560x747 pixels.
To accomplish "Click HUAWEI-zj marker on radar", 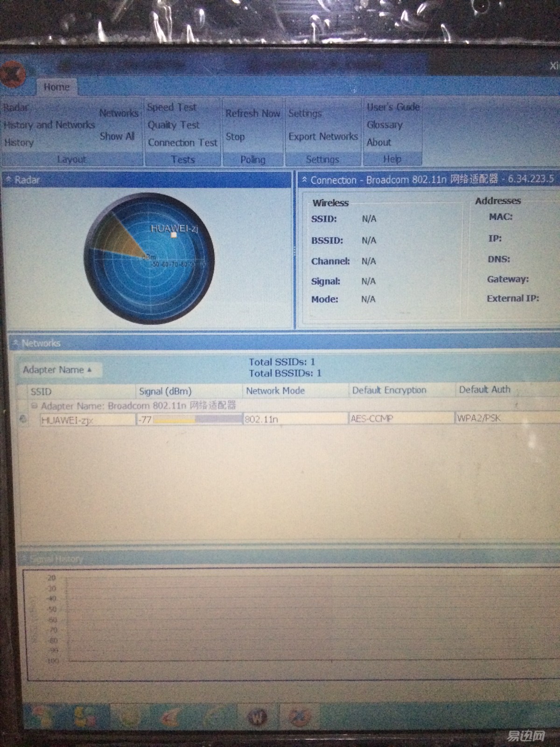I will pyautogui.click(x=174, y=235).
